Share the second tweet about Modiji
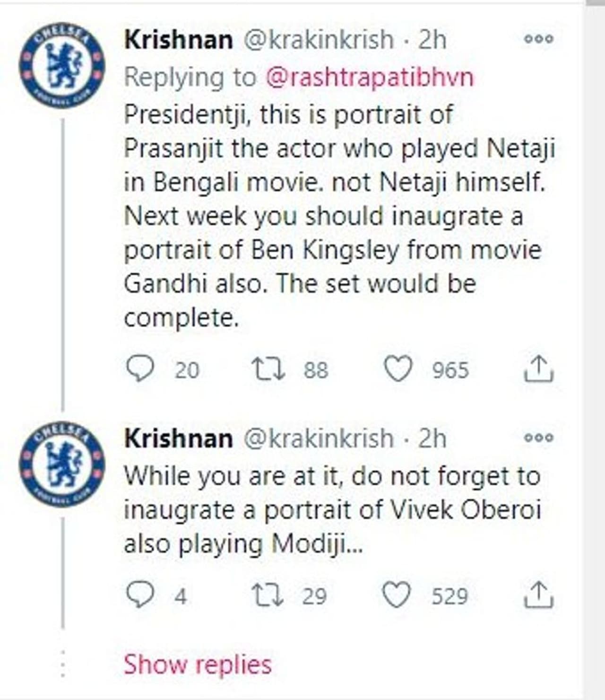605x700 pixels. point(538,595)
